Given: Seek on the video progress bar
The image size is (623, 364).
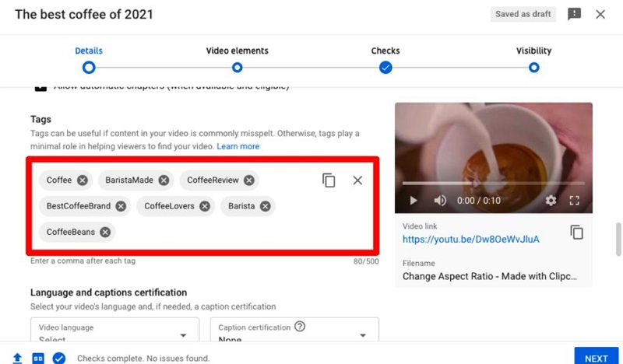Looking at the screenshot, I should pyautogui.click(x=494, y=184).
